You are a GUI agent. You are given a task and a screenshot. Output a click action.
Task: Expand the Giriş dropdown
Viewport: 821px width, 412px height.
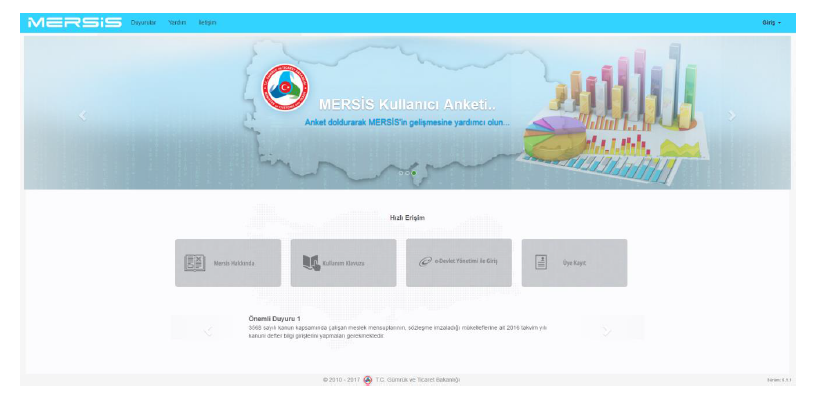[x=771, y=23]
